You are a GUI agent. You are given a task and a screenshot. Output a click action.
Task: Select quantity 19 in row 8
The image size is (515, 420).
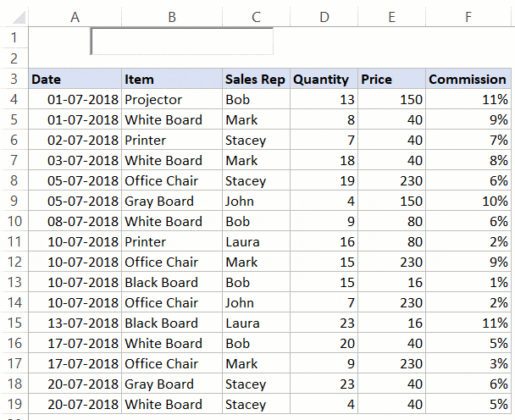click(x=324, y=180)
